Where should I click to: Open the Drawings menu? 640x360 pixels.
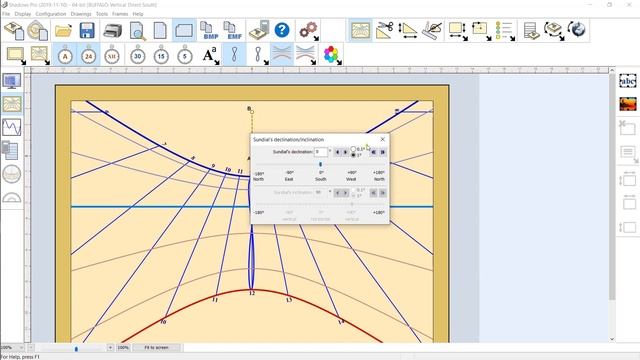point(81,14)
